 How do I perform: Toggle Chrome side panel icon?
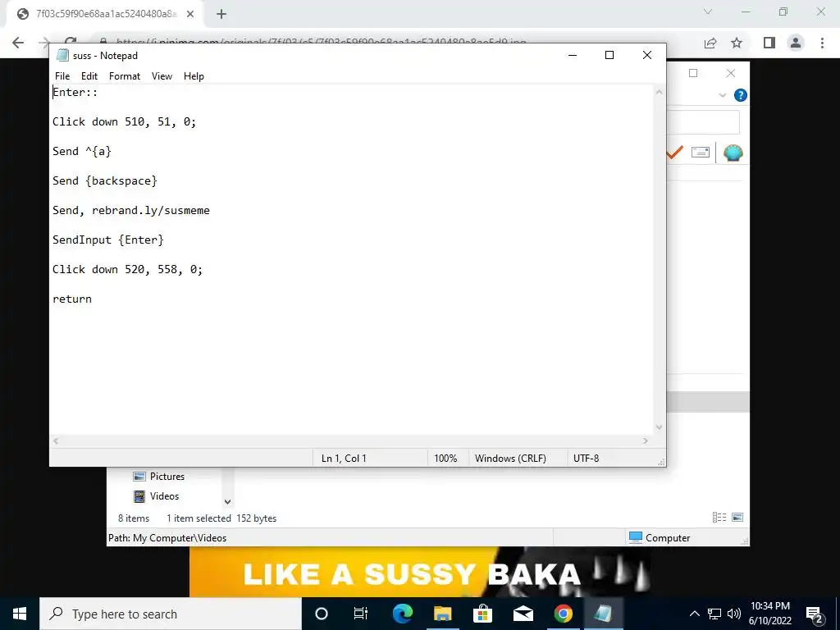point(769,43)
